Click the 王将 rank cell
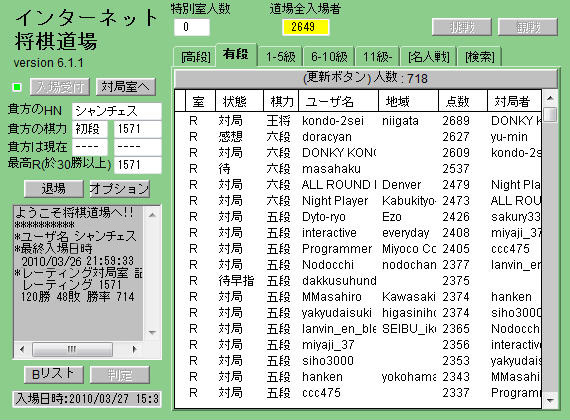The height and width of the screenshot is (420, 570). pos(278,121)
